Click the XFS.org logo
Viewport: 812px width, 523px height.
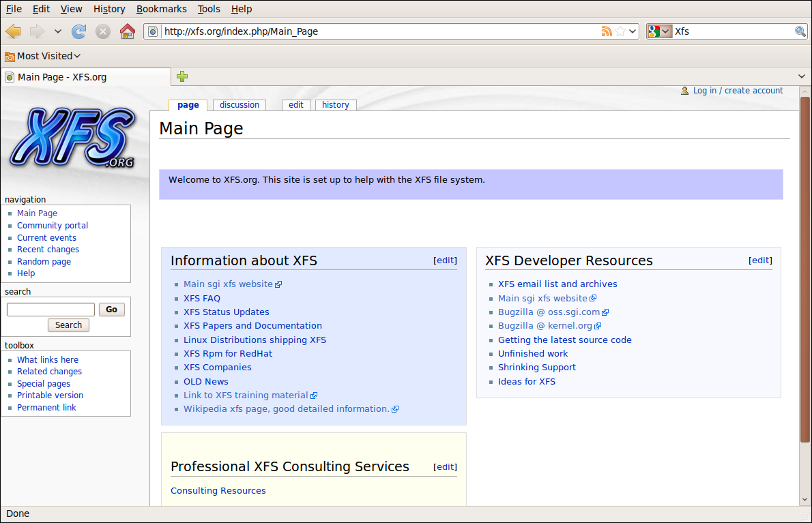coord(73,138)
